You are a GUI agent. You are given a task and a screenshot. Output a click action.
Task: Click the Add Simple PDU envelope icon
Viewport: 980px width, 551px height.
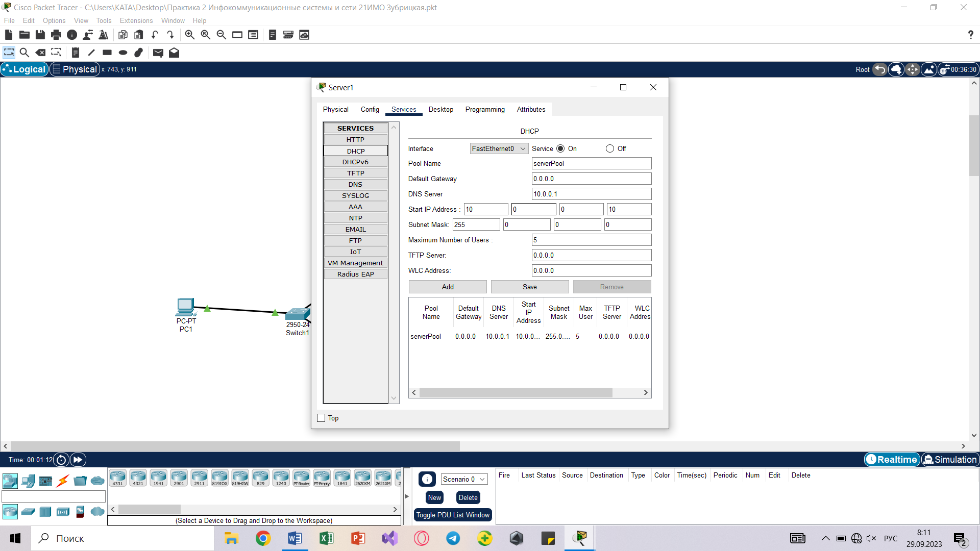tap(158, 53)
